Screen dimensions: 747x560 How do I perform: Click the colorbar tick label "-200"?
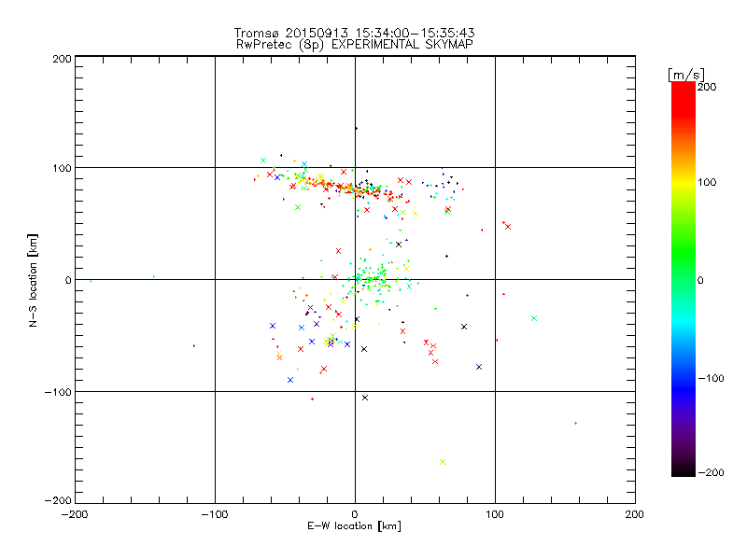712,472
